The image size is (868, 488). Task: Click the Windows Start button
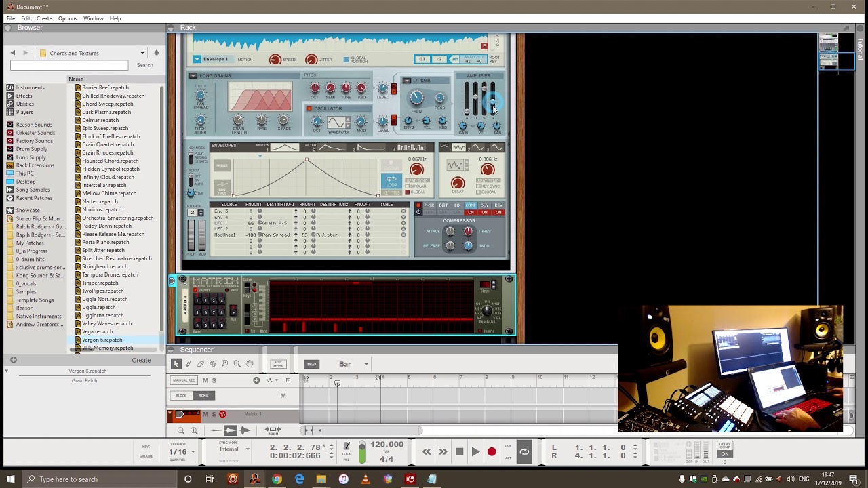(11, 479)
